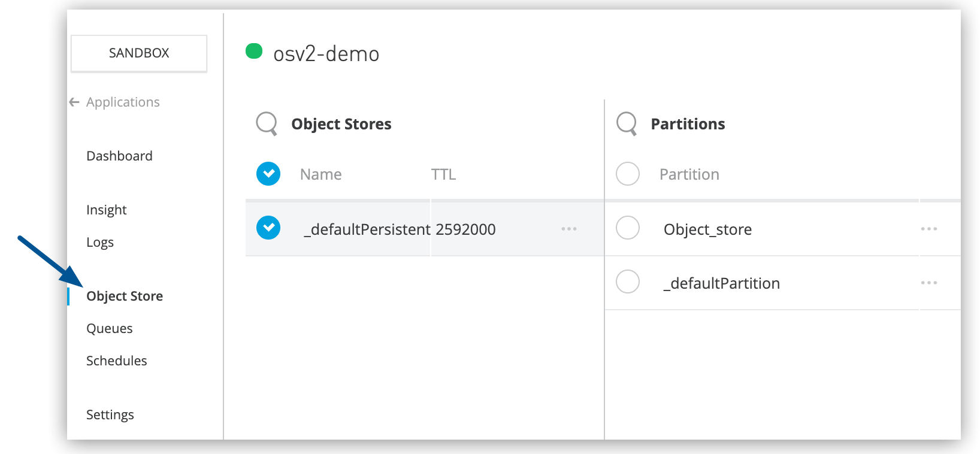The height and width of the screenshot is (454, 980).
Task: Click the Partitions search magnifier icon
Action: coord(626,123)
